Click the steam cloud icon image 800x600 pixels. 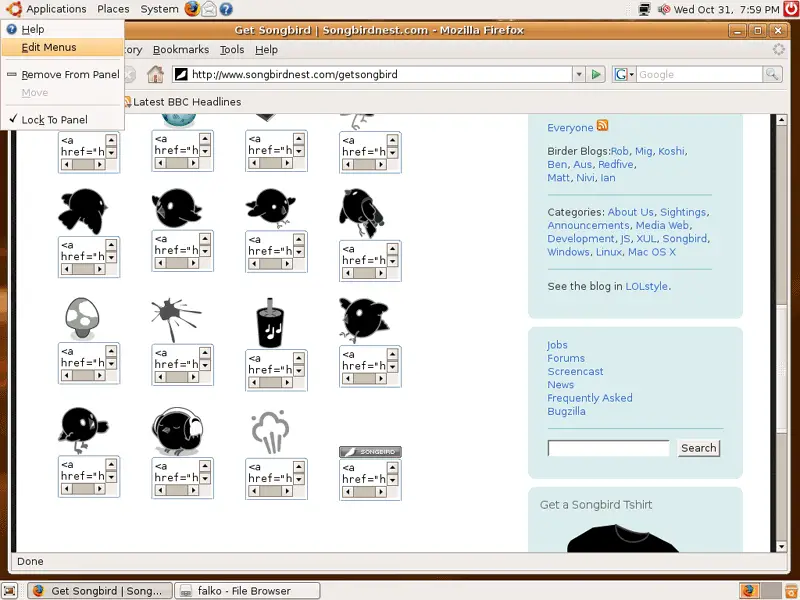coord(270,432)
